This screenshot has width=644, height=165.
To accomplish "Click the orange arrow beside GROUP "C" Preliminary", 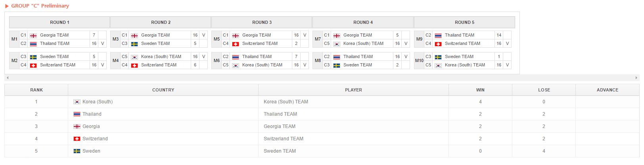I will pos(7,6).
